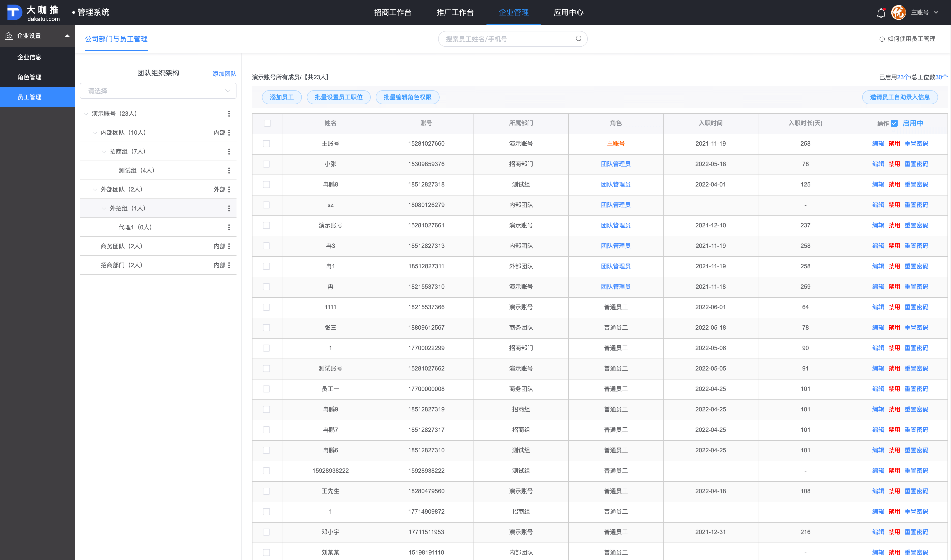Click the search magnifier icon
This screenshot has width=951, height=560.
point(578,39)
